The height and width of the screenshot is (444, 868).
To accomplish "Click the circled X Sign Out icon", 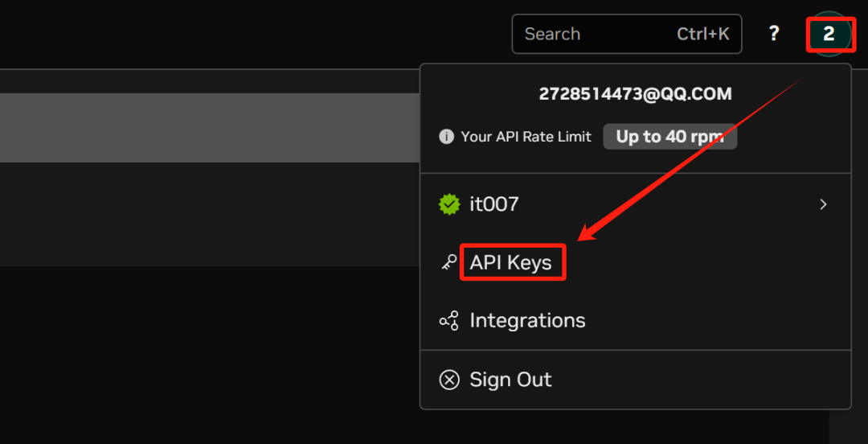I will pos(449,380).
